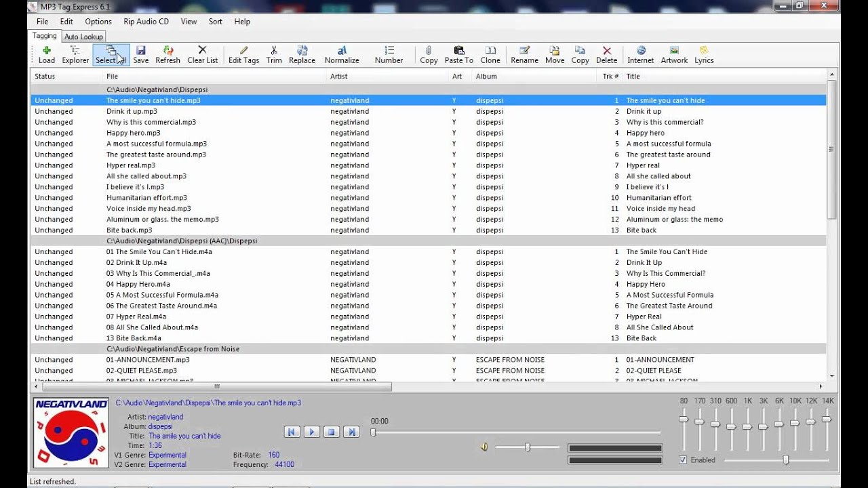Viewport: 868px width, 488px height.
Task: Open the Lyrics toolbar icon
Action: point(704,54)
